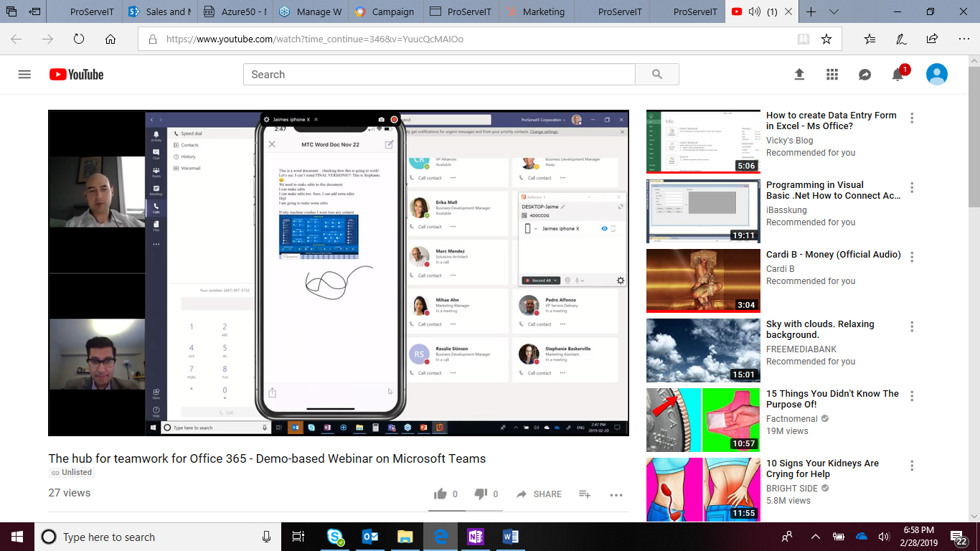Open the Visual Basic .Net video thumbnail
This screenshot has width=980, height=551.
coord(703,211)
